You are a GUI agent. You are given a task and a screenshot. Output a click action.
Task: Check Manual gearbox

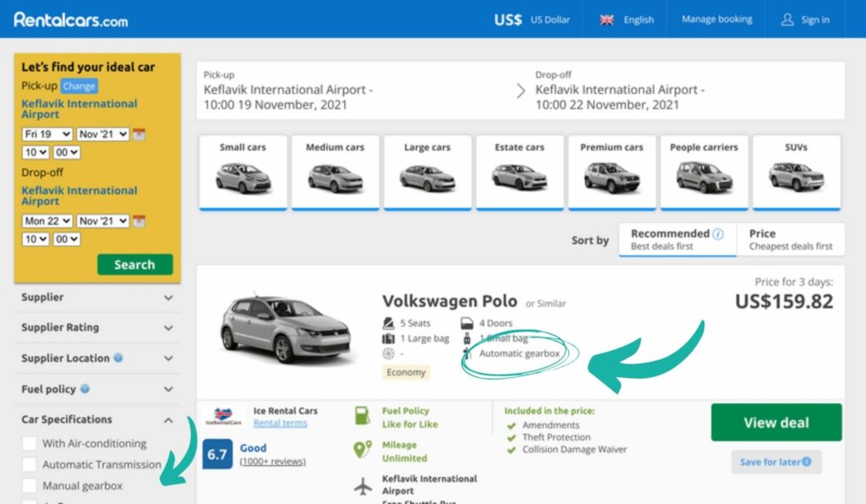click(x=30, y=485)
